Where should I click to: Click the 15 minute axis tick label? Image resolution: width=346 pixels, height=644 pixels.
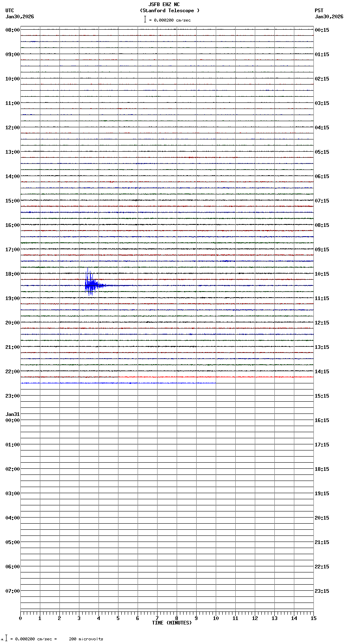point(313,618)
